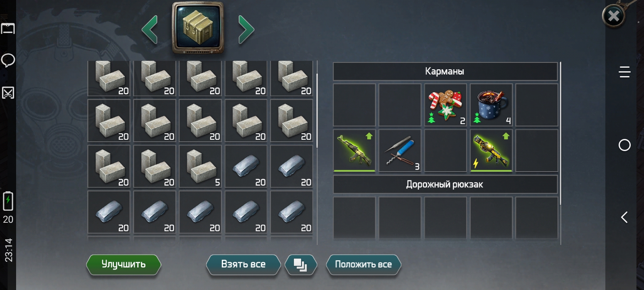
Task: Select the green AK rifle in pockets
Action: point(354,151)
